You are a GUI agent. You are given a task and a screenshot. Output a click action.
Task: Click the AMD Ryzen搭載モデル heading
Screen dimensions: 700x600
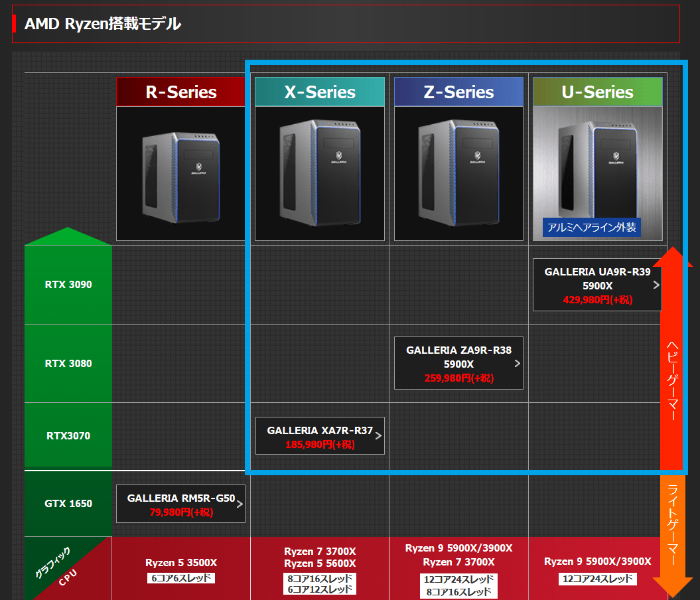click(103, 24)
